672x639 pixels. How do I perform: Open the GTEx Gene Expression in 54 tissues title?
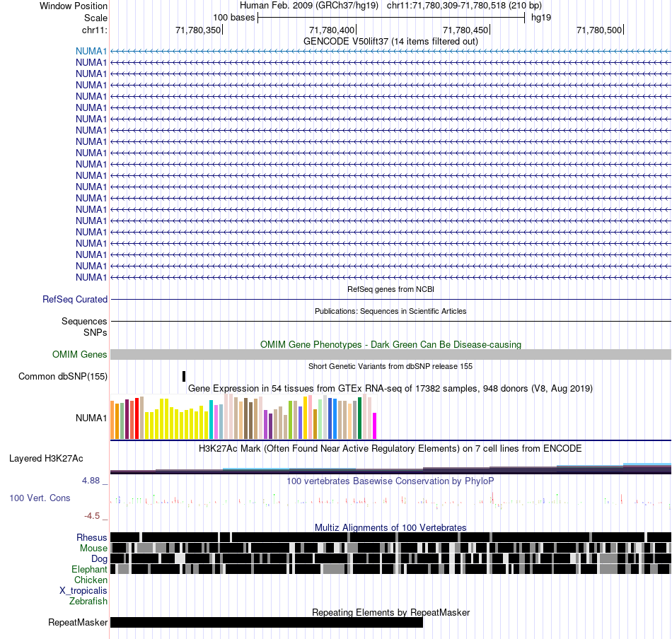(x=390, y=389)
